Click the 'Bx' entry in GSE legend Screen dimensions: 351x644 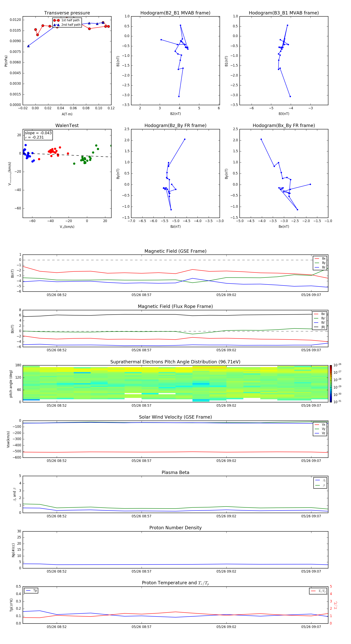(320, 259)
